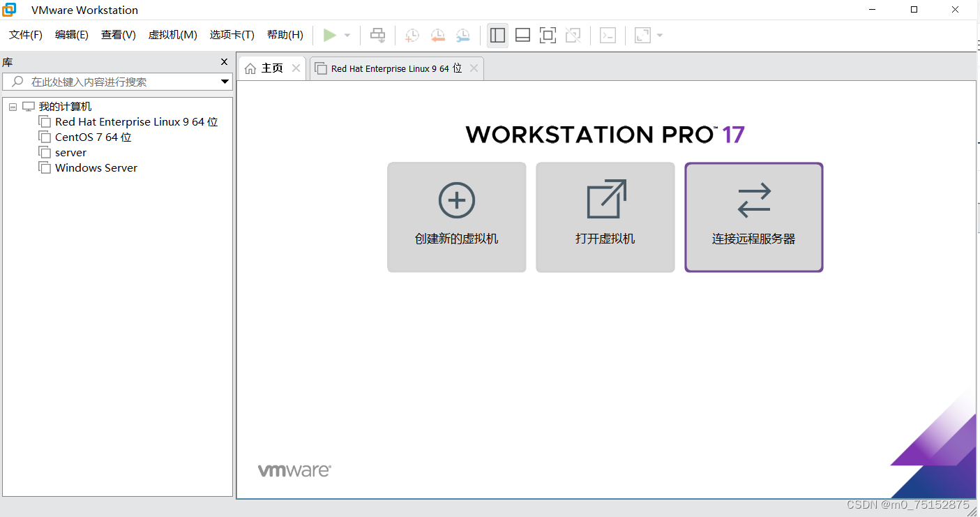This screenshot has width=980, height=517.
Task: Click the VMware Workstation title bar app icon
Action: tap(10, 10)
